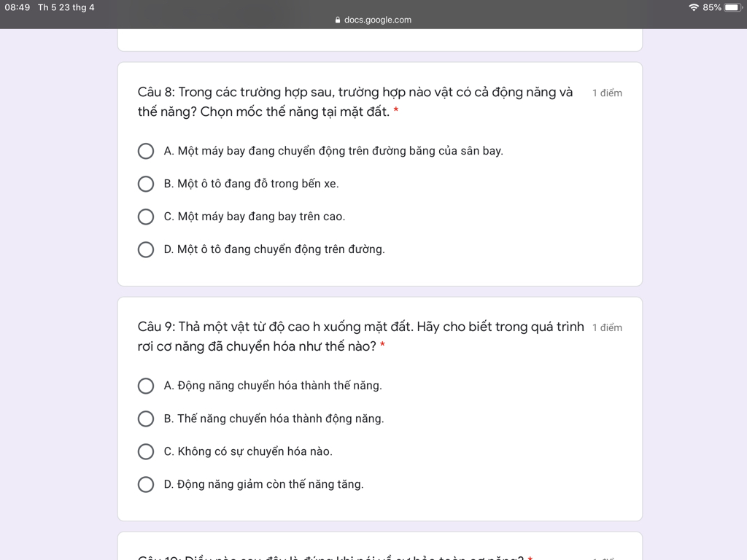Select A. Động năng chuyển hóa thành thế năng
This screenshot has width=747, height=560.
146,386
